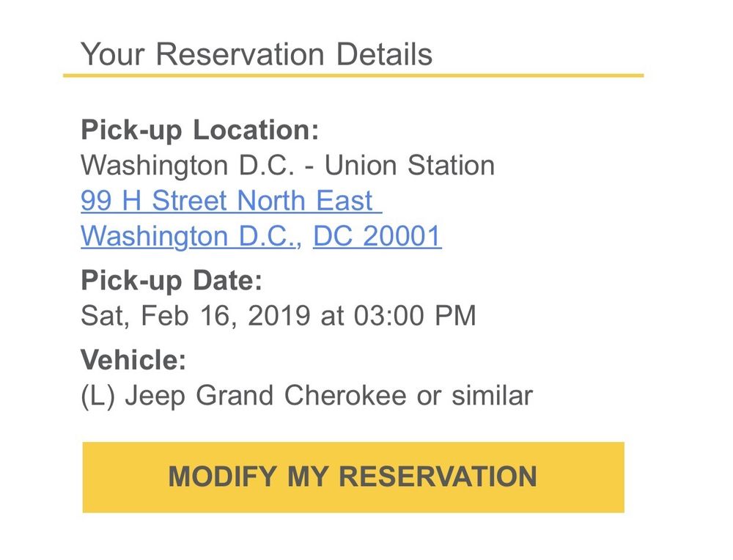Screen dimensions: 733x560
Task: Click the word 'Your' in the heading
Action: point(113,54)
